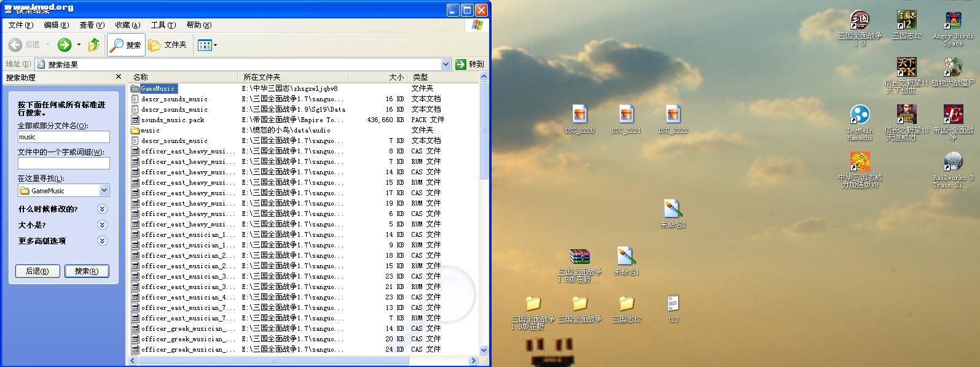This screenshot has height=367, width=980.
Task: Open the 查看(V) menu
Action: tap(92, 25)
